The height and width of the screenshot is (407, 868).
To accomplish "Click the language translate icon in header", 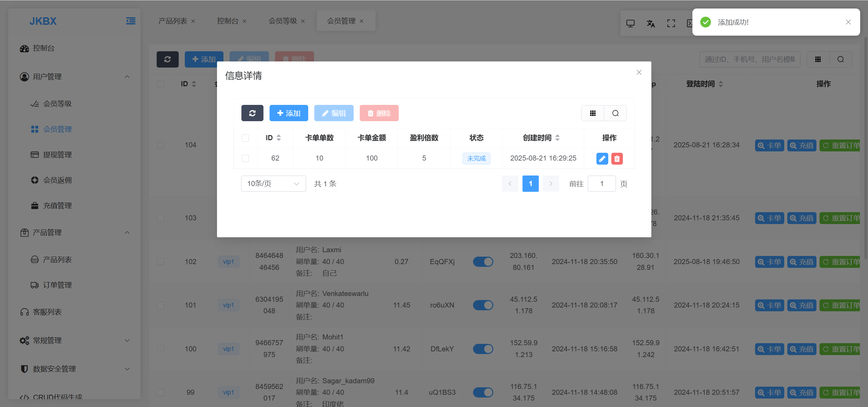I will 650,23.
